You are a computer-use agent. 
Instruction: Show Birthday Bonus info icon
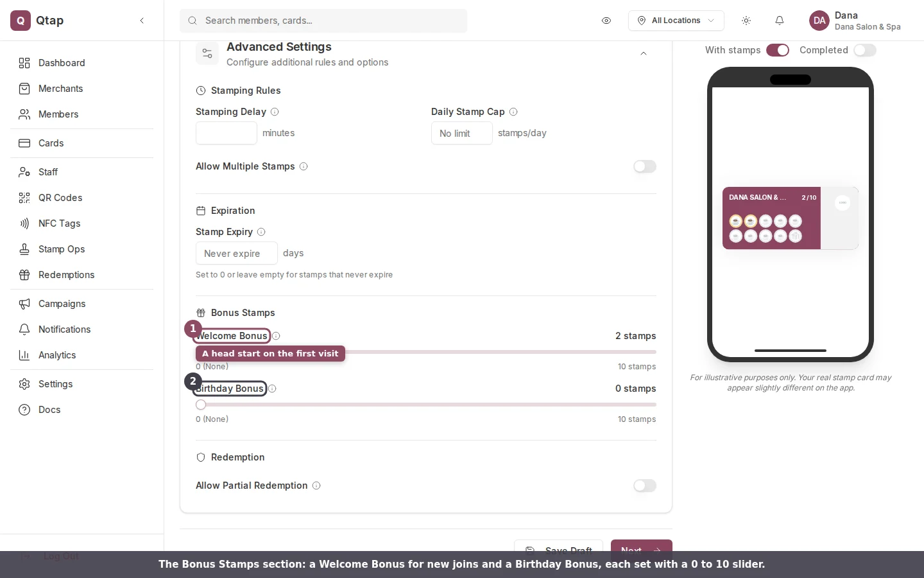pyautogui.click(x=272, y=389)
